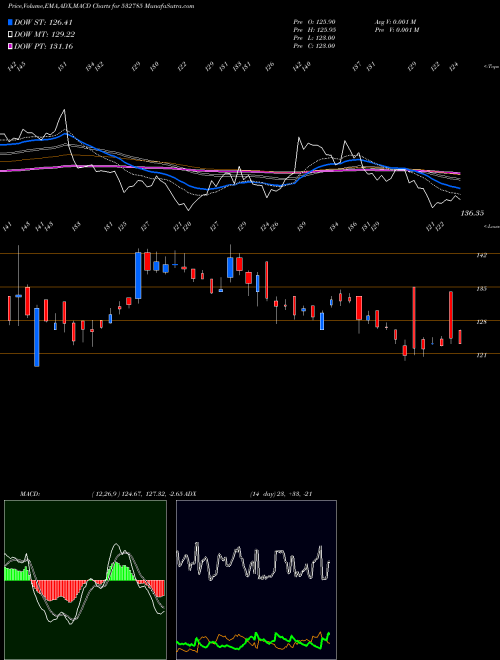Click the bright green +DI line in ADX panel
500x660 pixels.
tap(253, 639)
